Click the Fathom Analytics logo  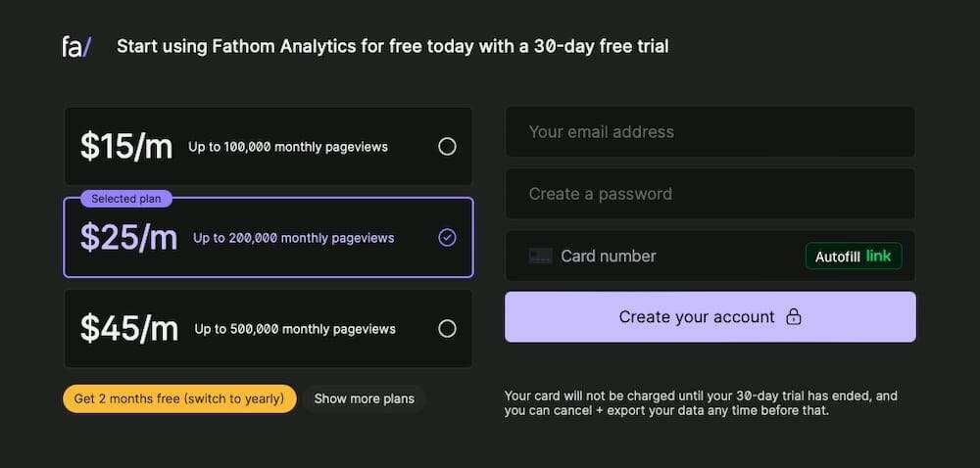[x=76, y=46]
